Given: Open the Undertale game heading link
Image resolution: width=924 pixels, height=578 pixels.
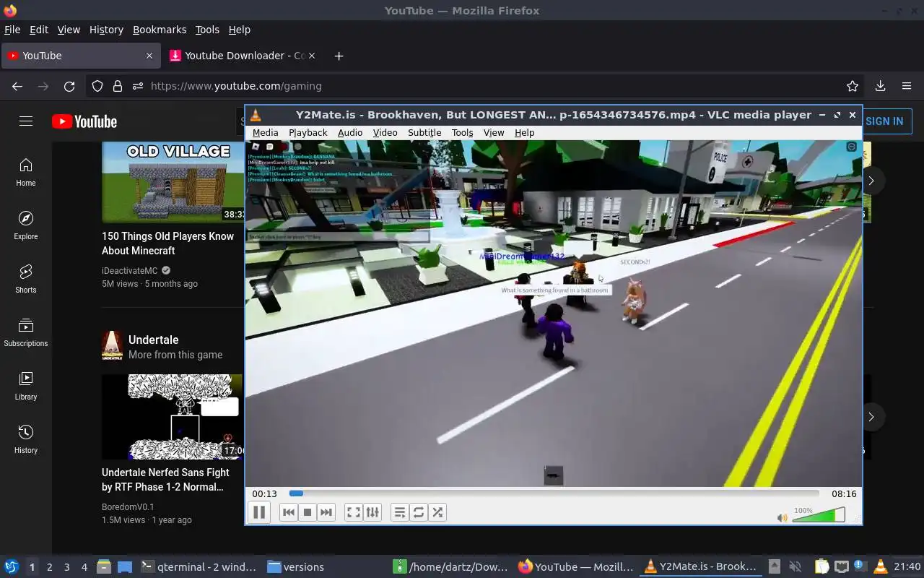Looking at the screenshot, I should 153,340.
